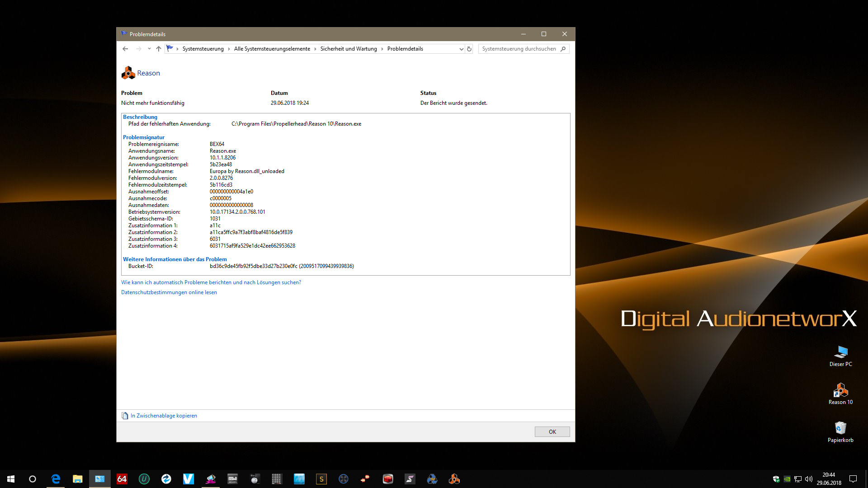Open link about automatically reporting problems

(x=211, y=282)
